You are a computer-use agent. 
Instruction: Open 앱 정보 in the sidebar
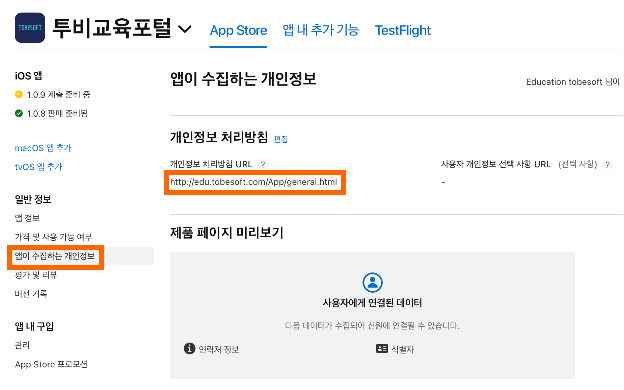coord(27,218)
